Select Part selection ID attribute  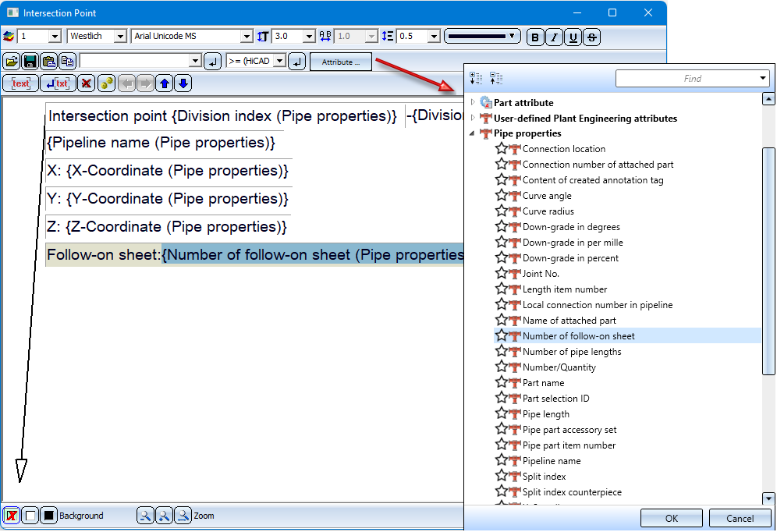point(555,399)
